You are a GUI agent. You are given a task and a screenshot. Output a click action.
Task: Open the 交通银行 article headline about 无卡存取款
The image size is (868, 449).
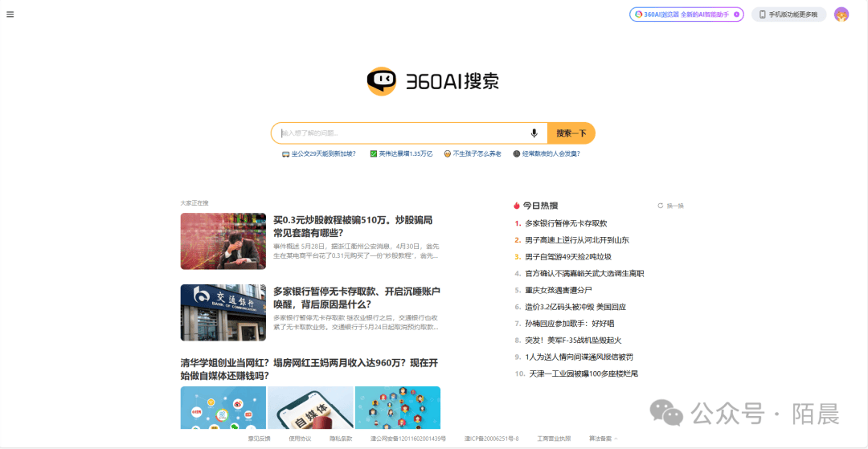[356, 297]
